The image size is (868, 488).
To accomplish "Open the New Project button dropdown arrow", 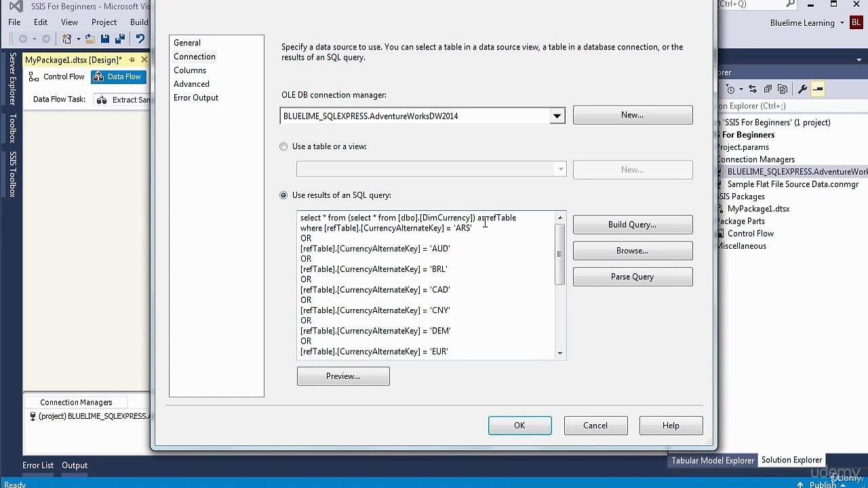I will click(78, 39).
